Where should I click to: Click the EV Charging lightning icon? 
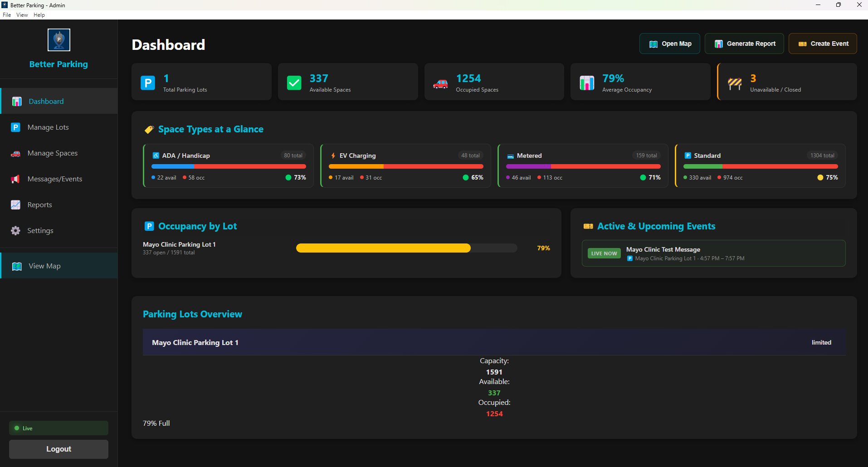point(333,155)
